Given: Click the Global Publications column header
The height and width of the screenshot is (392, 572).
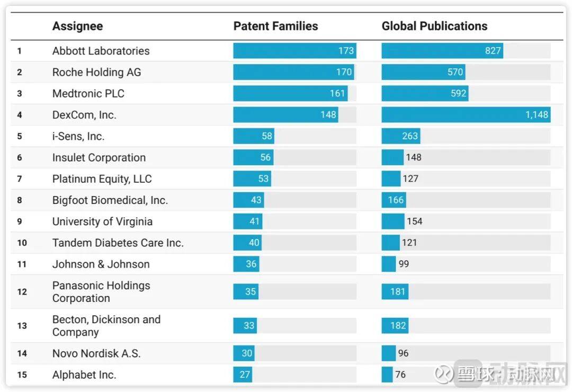Looking at the screenshot, I should click(434, 26).
